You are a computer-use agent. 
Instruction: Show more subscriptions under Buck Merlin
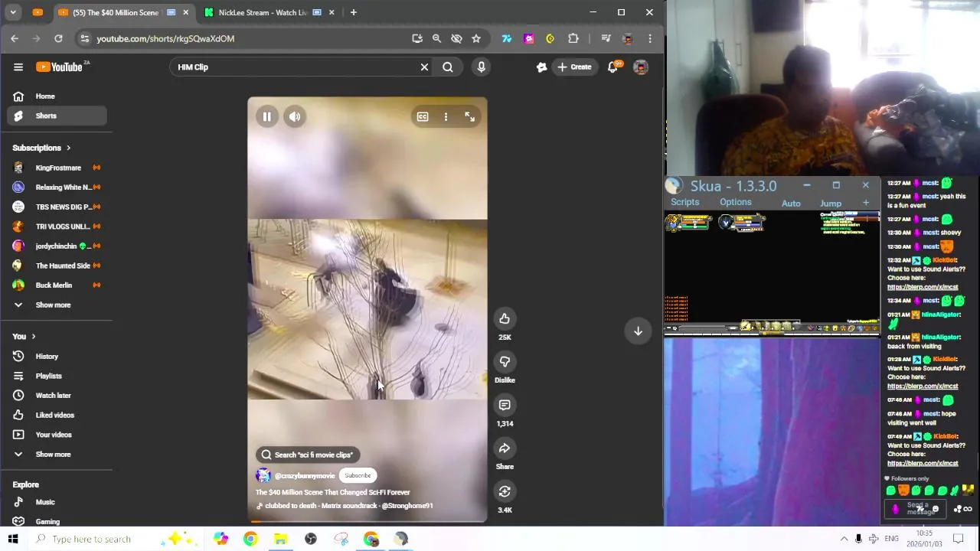point(57,305)
